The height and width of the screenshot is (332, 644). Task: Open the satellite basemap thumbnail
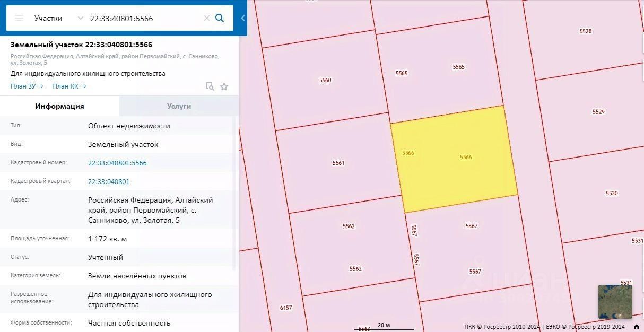pyautogui.click(x=615, y=301)
